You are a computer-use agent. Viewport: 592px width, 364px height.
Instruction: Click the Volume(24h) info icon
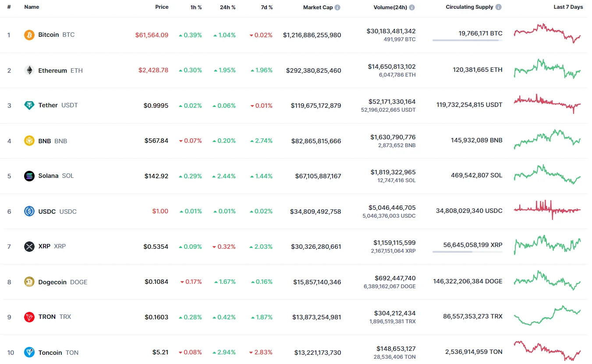pyautogui.click(x=412, y=7)
